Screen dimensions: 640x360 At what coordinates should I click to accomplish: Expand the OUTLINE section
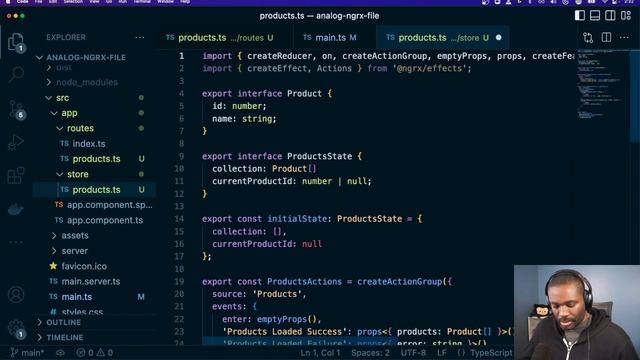pyautogui.click(x=63, y=322)
